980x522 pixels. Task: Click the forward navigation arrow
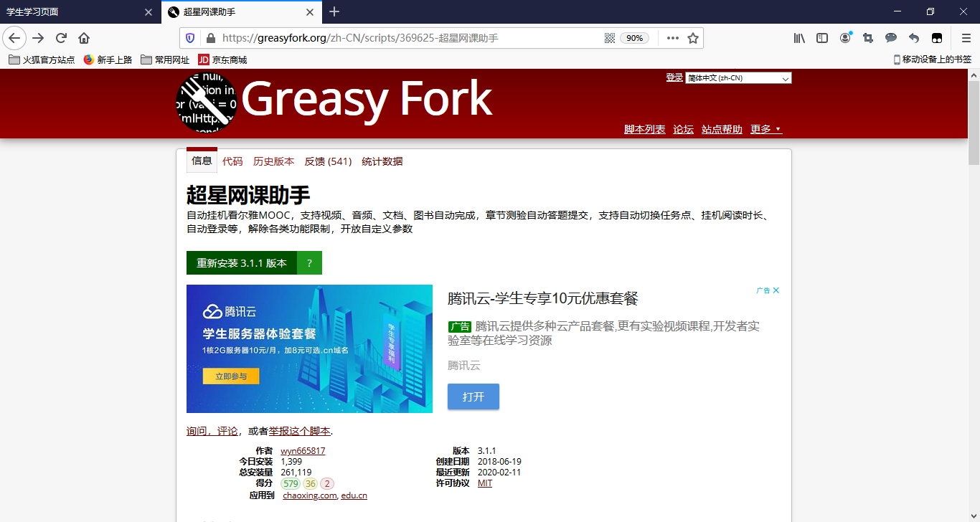click(x=38, y=38)
